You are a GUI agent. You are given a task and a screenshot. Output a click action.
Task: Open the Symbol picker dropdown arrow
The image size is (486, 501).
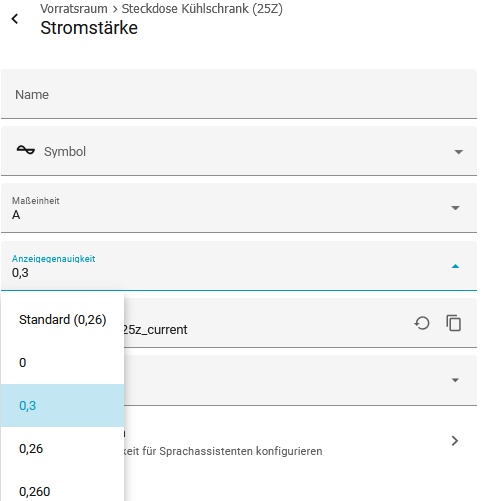point(459,152)
